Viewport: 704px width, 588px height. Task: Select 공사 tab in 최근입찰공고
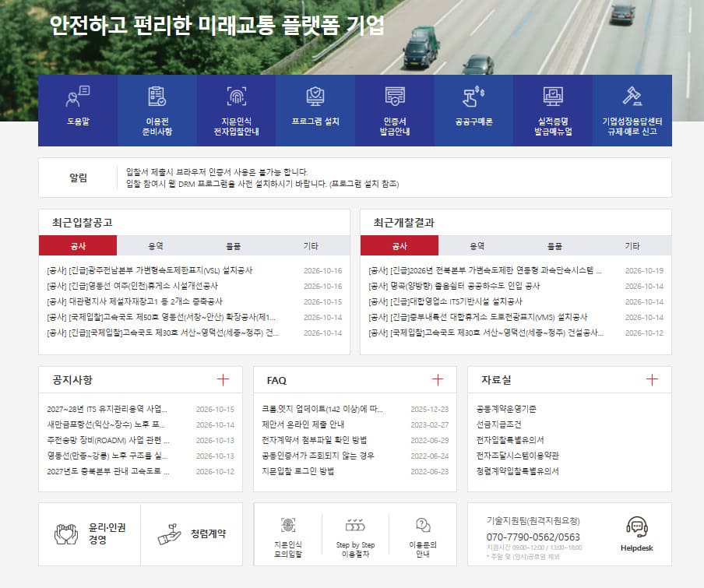click(78, 245)
